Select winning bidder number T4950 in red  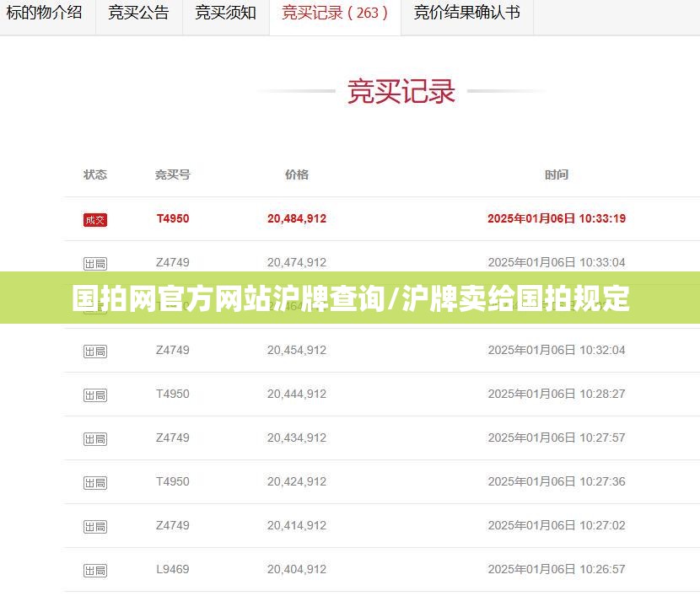(173, 218)
